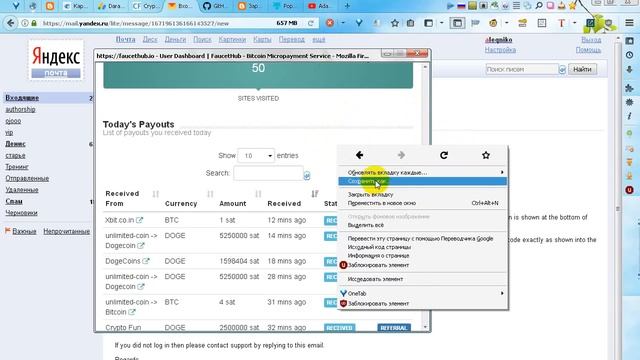Click the sort icon above the Received column
Screen dimensions: 640x360
315,194
